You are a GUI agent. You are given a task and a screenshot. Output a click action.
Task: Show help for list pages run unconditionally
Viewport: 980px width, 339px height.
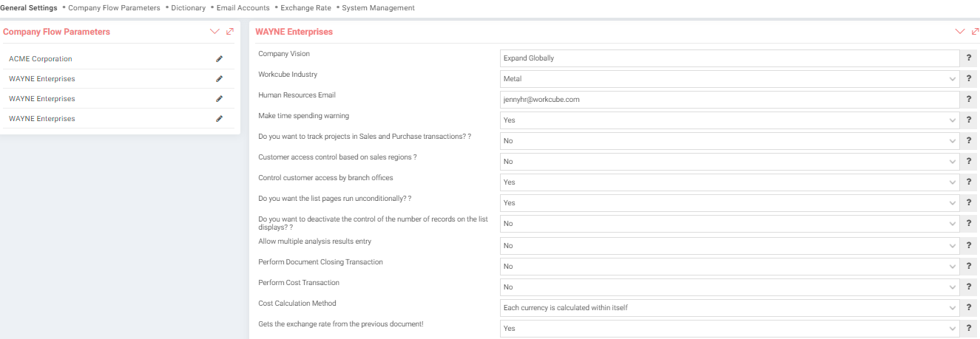969,203
